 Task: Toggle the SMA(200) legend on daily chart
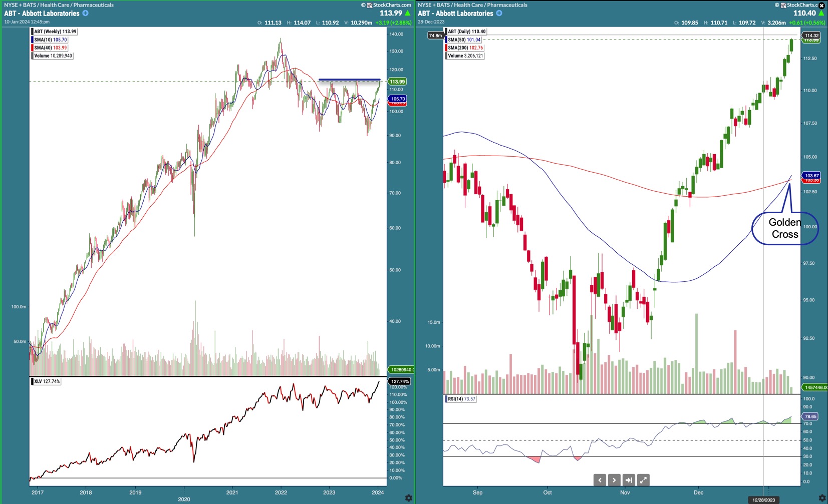465,48
